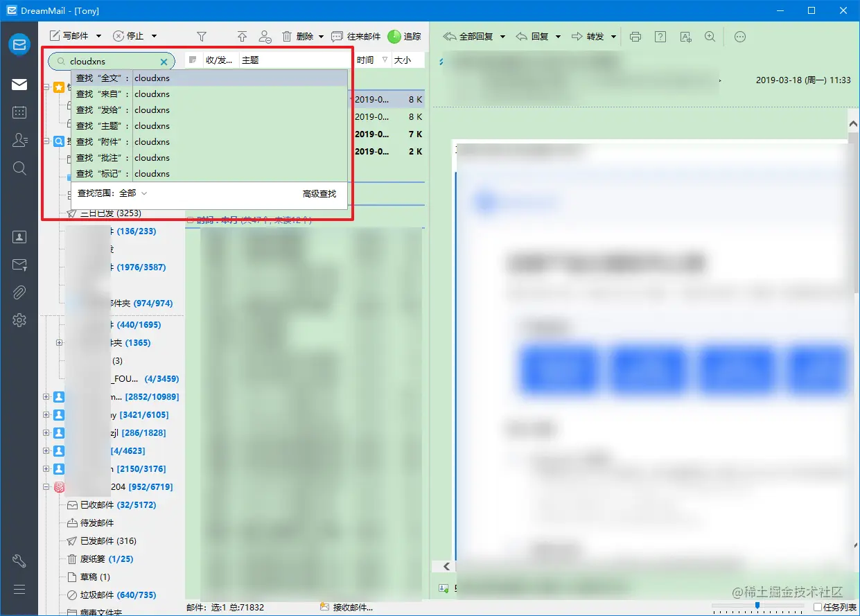Click the 删除 delete button

[x=297, y=36]
